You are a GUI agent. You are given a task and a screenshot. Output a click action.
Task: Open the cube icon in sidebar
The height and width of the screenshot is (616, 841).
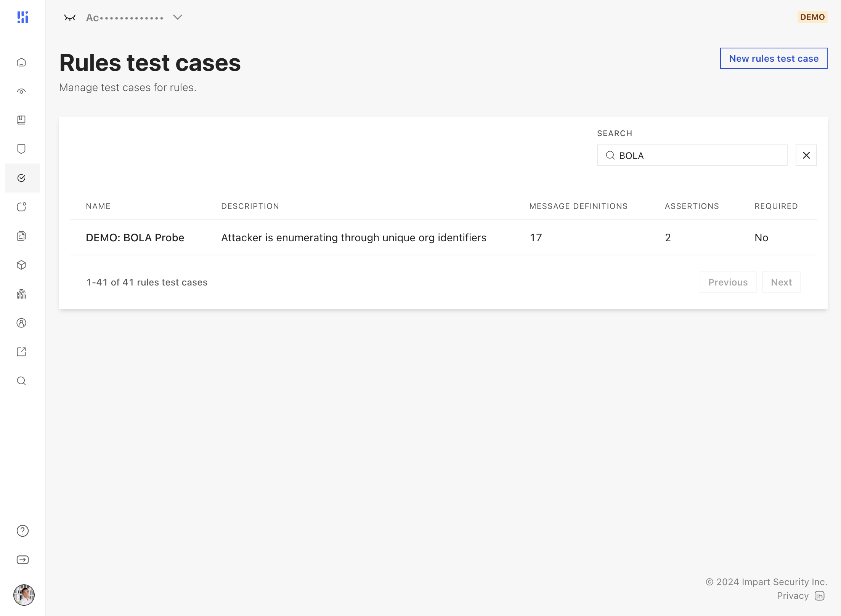[x=22, y=265]
